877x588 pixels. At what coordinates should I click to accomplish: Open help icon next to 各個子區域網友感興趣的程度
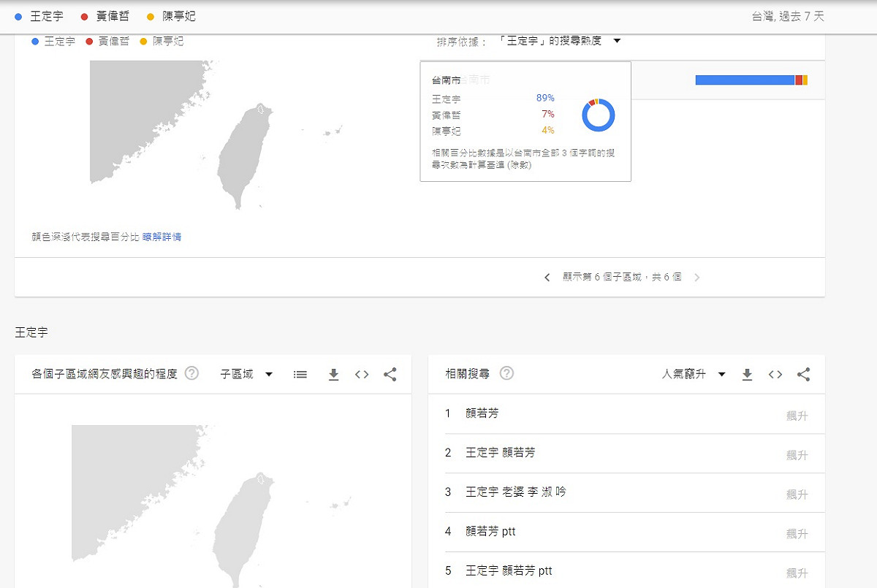[x=191, y=373]
